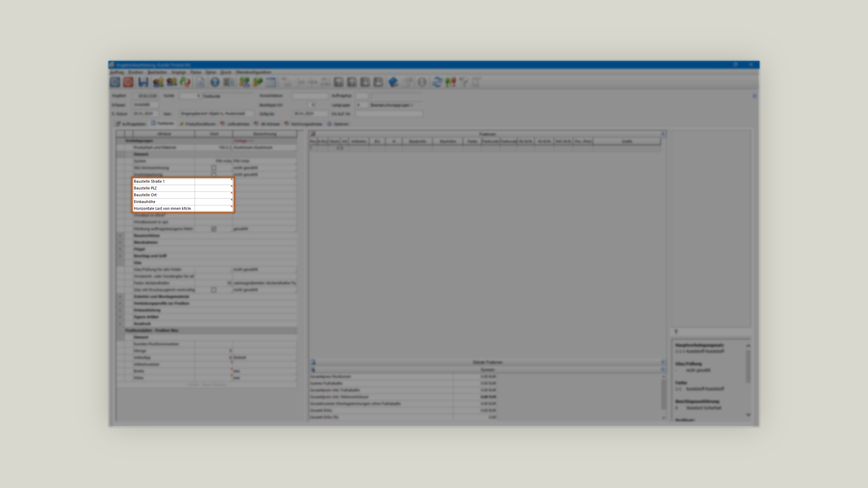Click value field beside Baustelle Ort
Image resolution: width=868 pixels, height=488 pixels.
point(214,195)
